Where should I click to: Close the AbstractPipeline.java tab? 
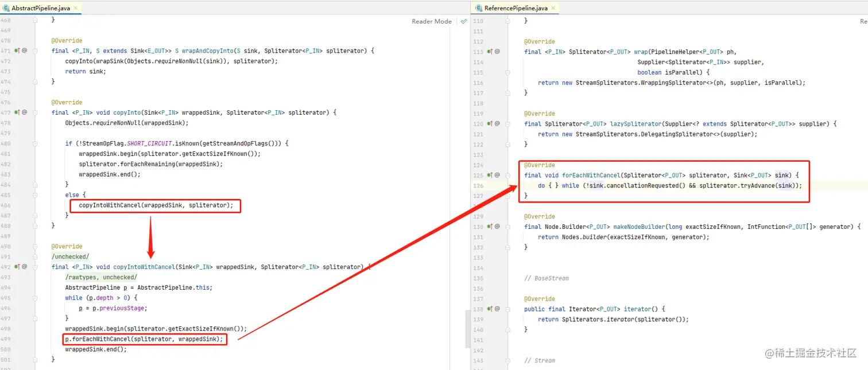coord(76,8)
